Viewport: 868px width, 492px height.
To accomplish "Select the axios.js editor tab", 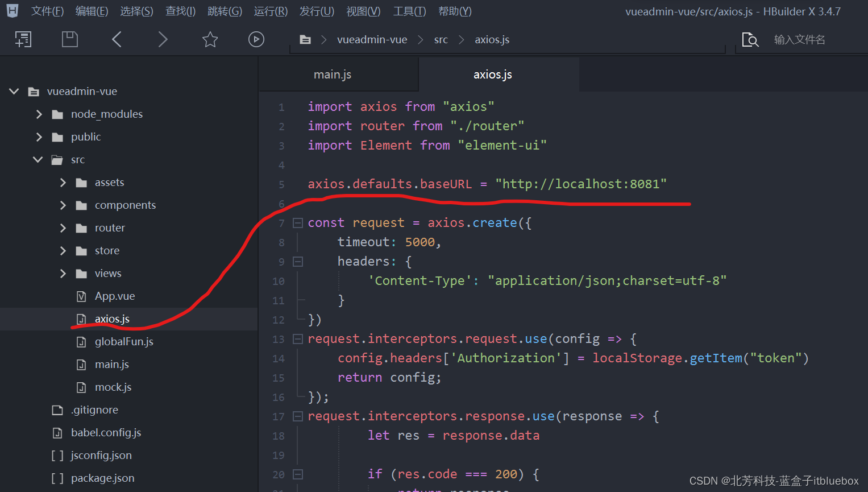I will tap(499, 75).
